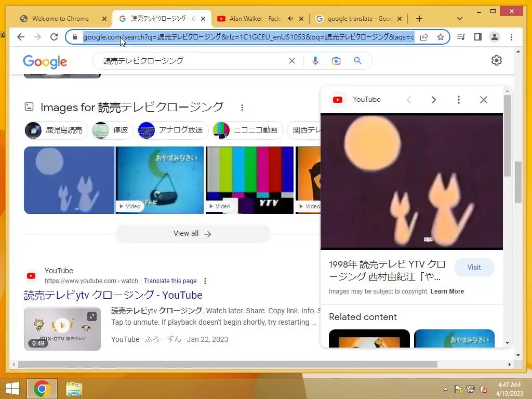Click the lock icon in address bar

click(x=75, y=37)
